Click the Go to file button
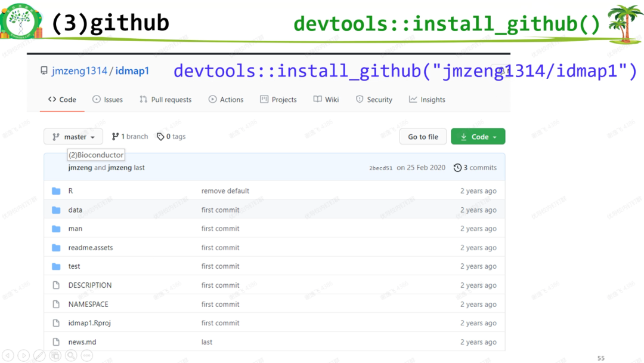This screenshot has width=644, height=363. tap(423, 137)
